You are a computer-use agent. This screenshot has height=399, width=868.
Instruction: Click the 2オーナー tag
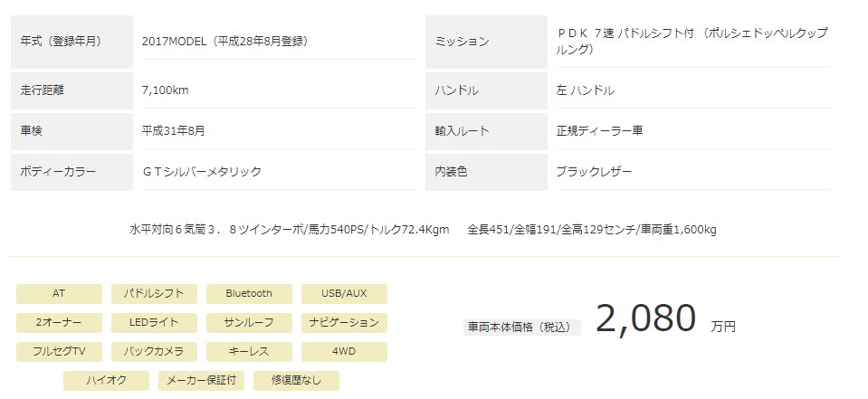[x=59, y=323]
